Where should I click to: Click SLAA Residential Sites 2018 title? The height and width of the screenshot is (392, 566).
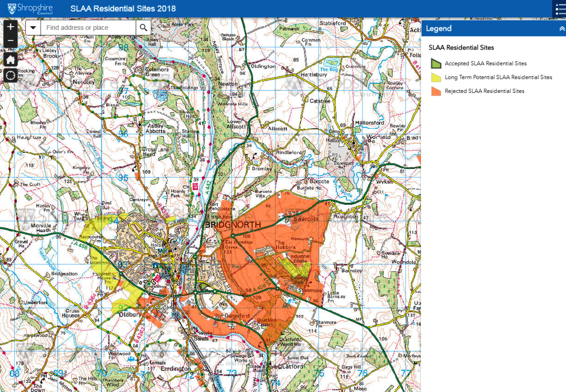coord(123,9)
